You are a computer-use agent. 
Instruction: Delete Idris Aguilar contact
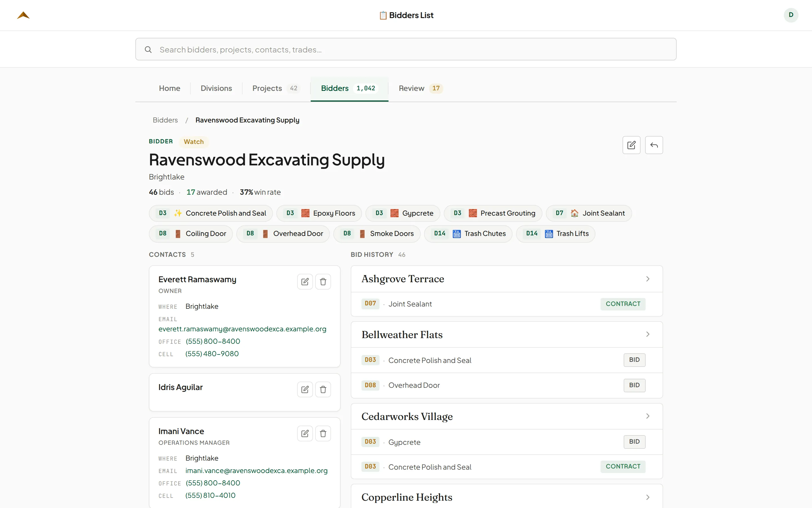[323, 389]
